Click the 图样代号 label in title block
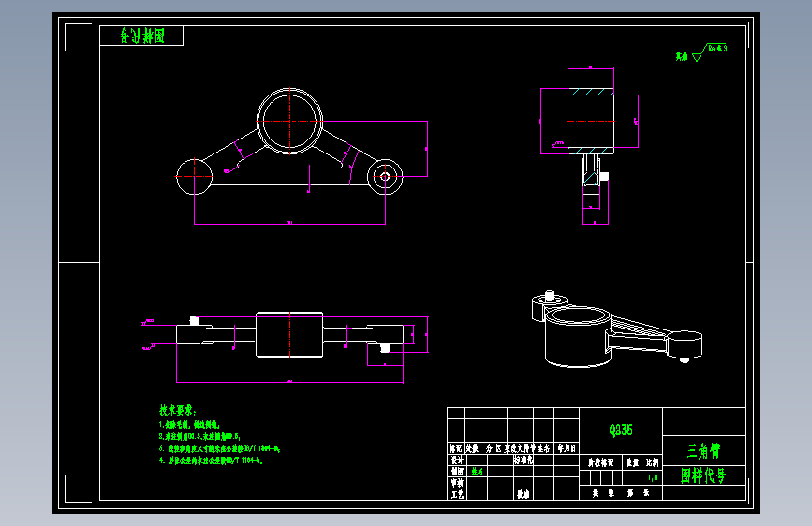812x526 pixels. pos(703,475)
